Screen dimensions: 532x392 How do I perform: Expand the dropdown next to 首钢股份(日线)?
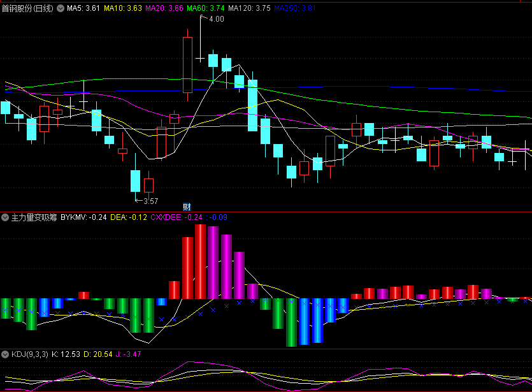pos(61,8)
